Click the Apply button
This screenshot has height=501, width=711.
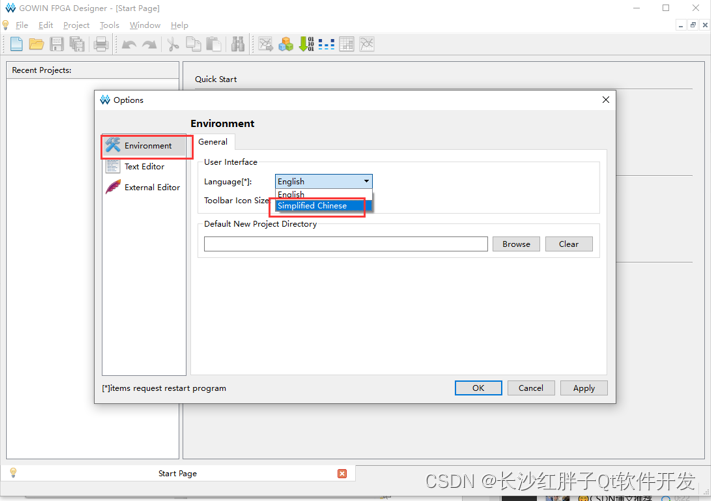tap(584, 388)
